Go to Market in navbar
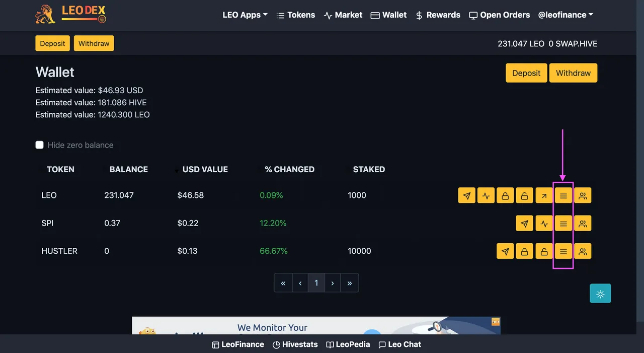644x353 pixels. click(x=343, y=15)
